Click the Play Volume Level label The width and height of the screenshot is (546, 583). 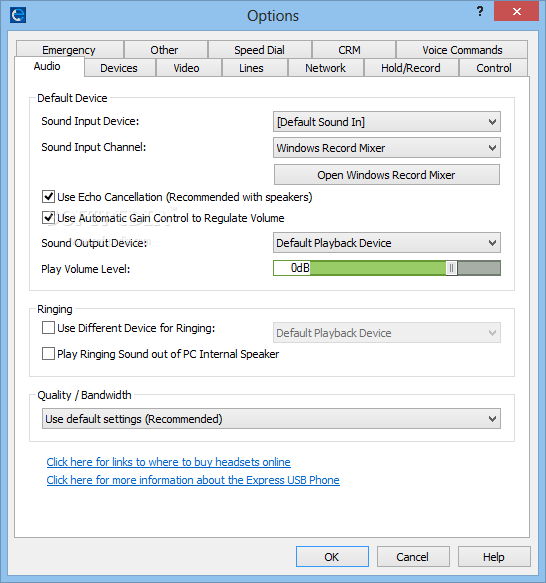[86, 269]
